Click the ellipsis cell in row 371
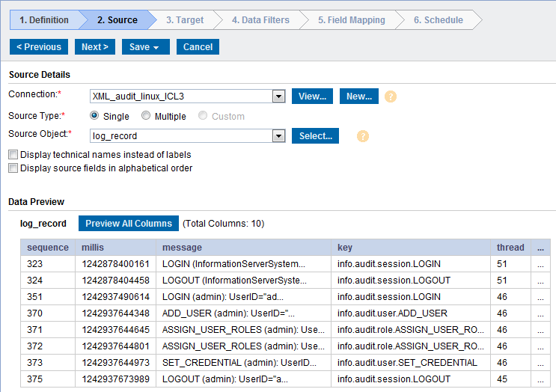 point(540,331)
